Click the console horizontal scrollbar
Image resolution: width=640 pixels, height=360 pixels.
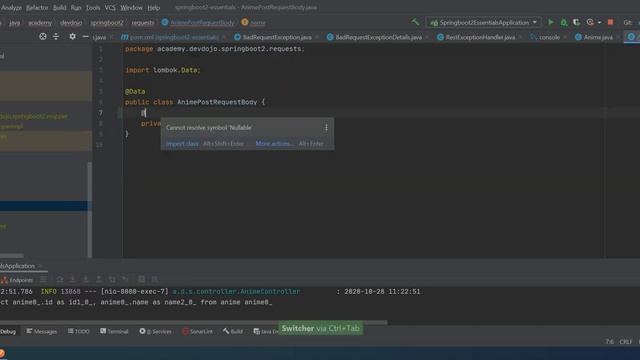pyautogui.click(x=193, y=322)
